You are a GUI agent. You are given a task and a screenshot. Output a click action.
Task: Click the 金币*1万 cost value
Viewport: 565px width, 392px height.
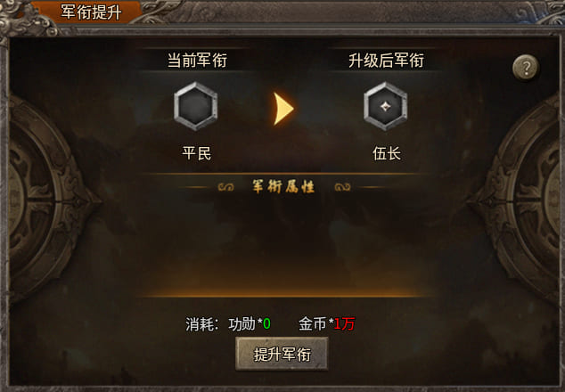pos(326,323)
